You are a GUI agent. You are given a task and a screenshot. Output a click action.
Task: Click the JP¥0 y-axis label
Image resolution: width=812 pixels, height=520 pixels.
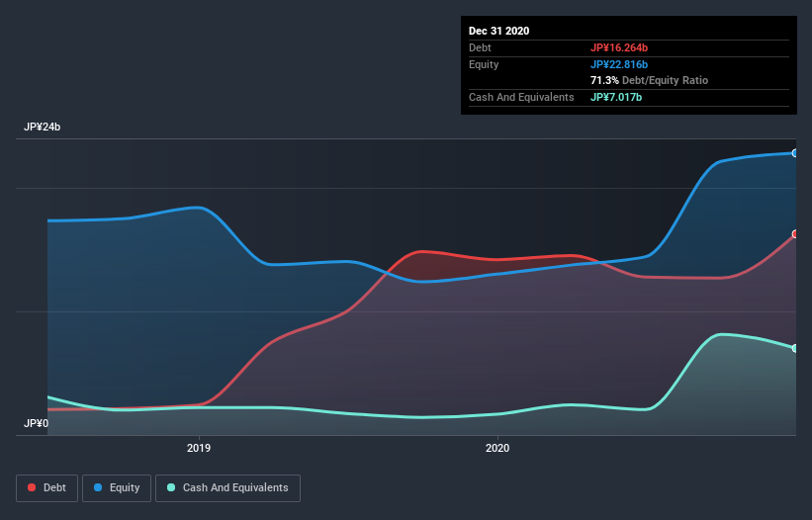36,423
